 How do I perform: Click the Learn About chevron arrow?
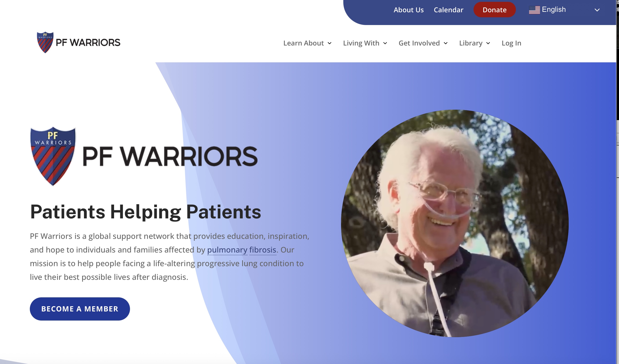tap(330, 43)
